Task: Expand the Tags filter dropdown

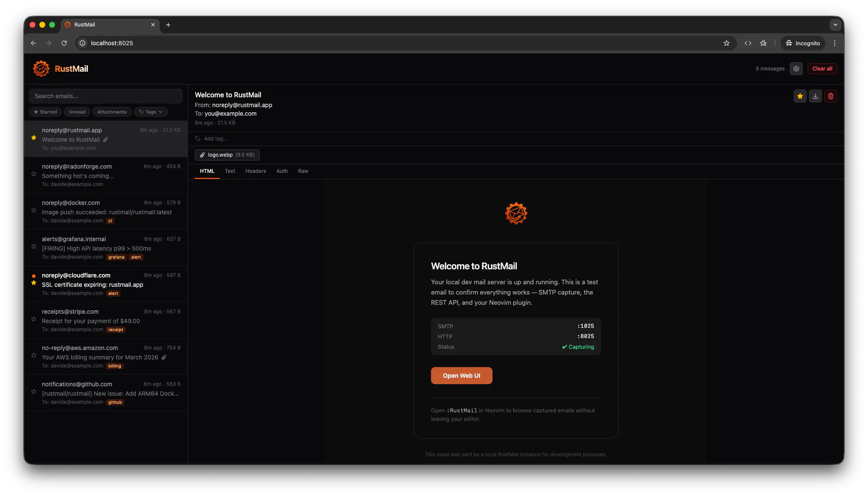Action: coord(151,112)
